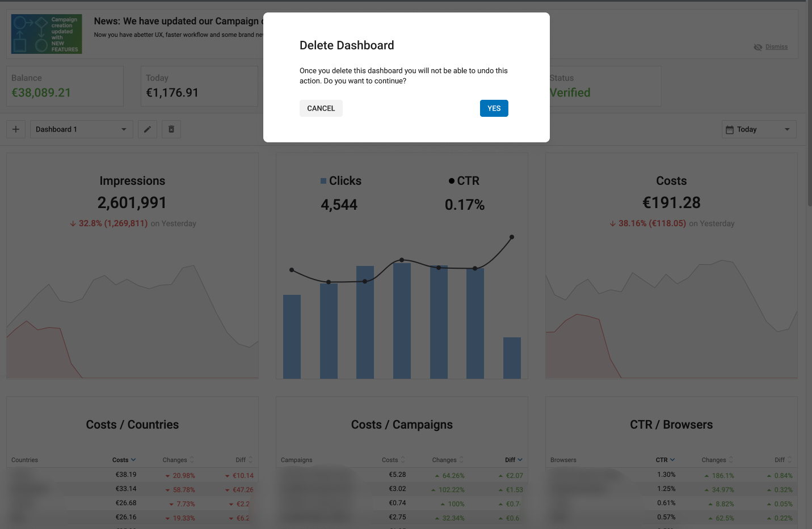The width and height of the screenshot is (812, 529).
Task: Cancel the Delete Dashboard dialog
Action: [321, 108]
